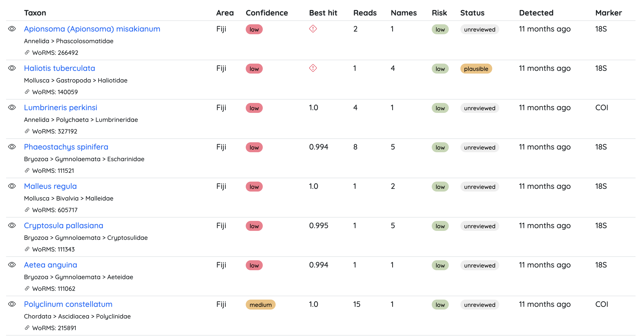Sort results using the Confidence column header
Screen dimensions: 644x336
pyautogui.click(x=267, y=13)
